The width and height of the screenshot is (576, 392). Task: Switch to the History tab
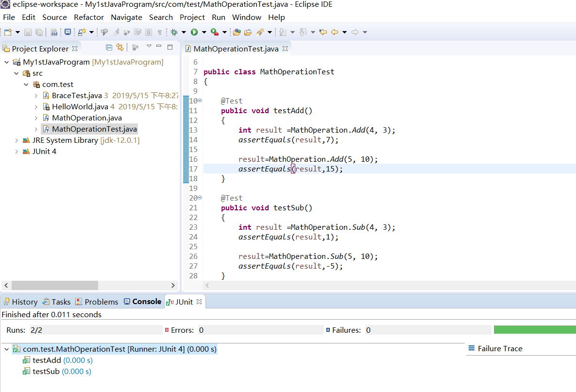coord(20,302)
